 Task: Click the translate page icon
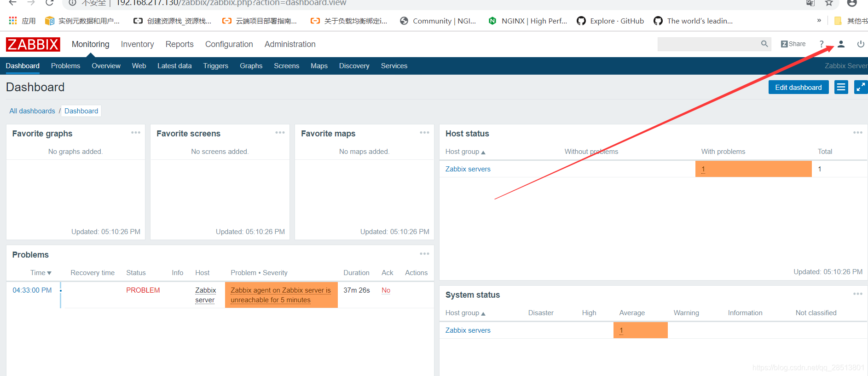[810, 3]
